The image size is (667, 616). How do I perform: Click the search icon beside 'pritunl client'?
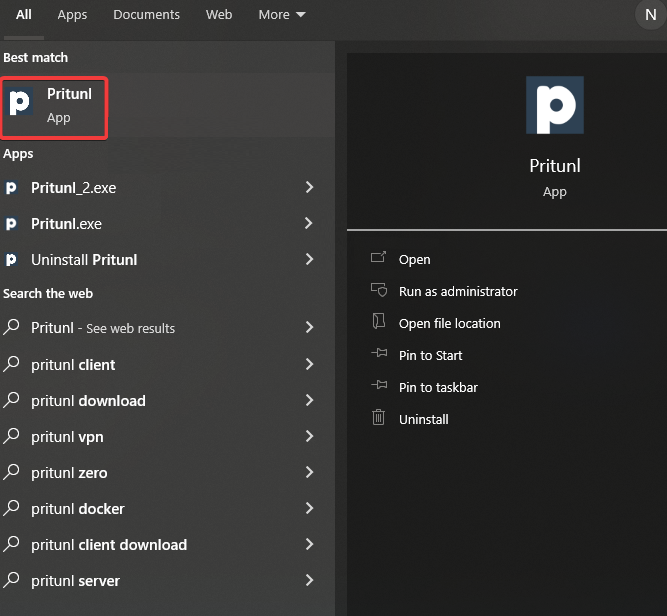point(11,364)
